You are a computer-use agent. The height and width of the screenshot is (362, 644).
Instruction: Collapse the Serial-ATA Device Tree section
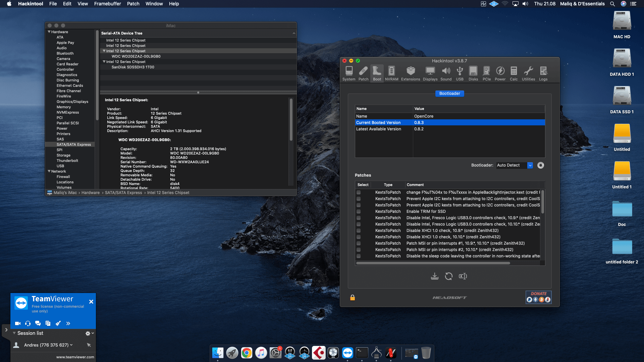(294, 33)
